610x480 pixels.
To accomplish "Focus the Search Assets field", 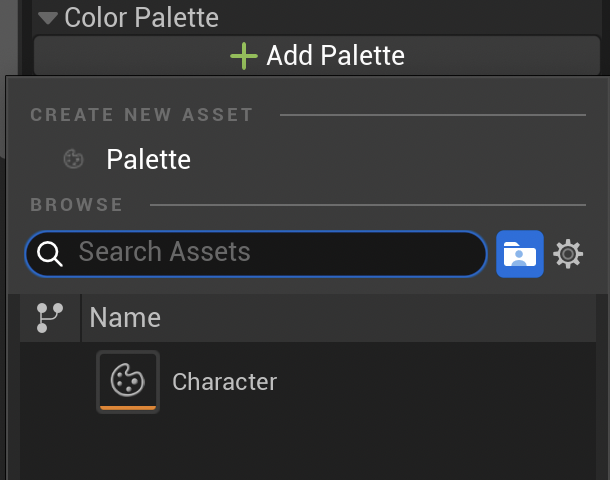I will tap(270, 253).
